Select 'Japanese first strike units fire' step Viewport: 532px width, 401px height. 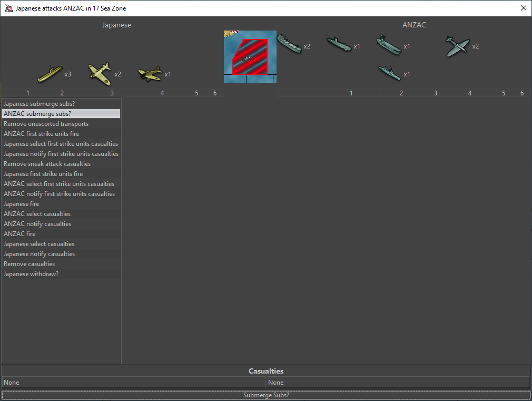[x=61, y=174]
